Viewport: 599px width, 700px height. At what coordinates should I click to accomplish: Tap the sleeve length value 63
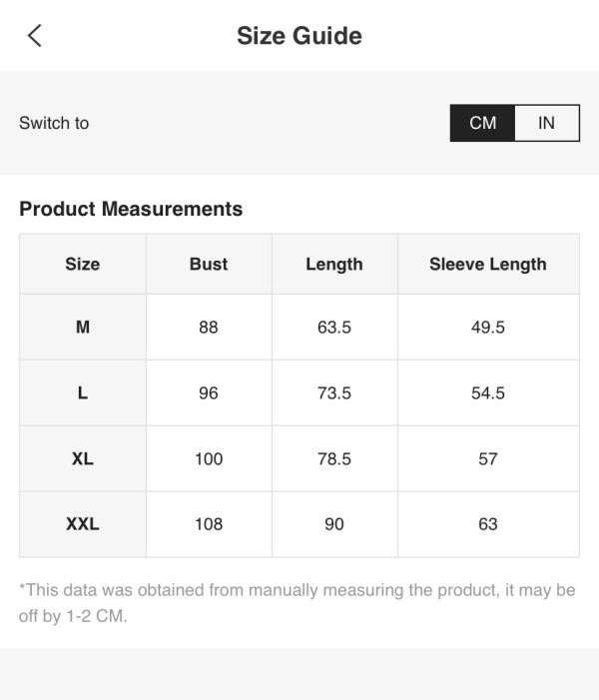click(488, 523)
